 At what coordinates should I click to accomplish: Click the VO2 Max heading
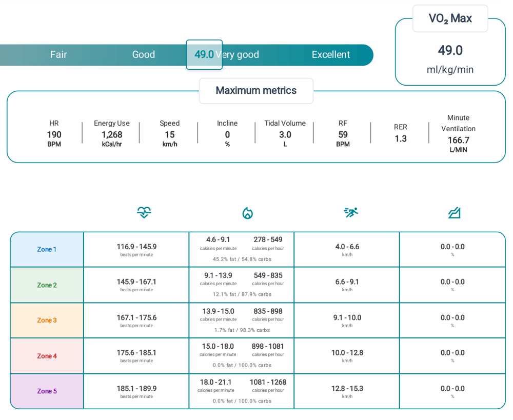(x=450, y=18)
